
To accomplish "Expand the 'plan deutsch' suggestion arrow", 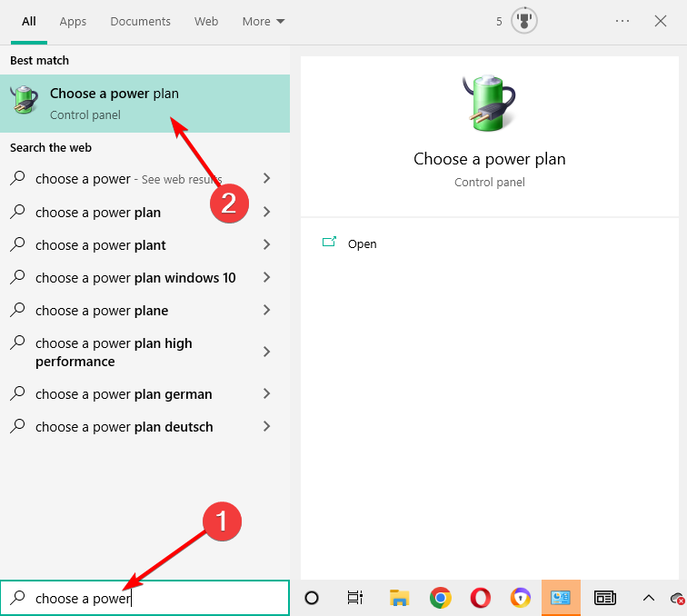I will (x=266, y=426).
